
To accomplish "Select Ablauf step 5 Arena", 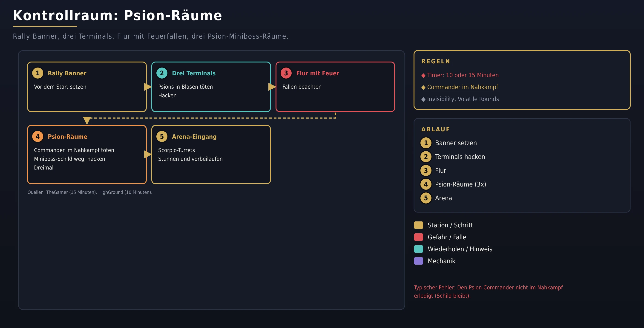I will (436, 198).
